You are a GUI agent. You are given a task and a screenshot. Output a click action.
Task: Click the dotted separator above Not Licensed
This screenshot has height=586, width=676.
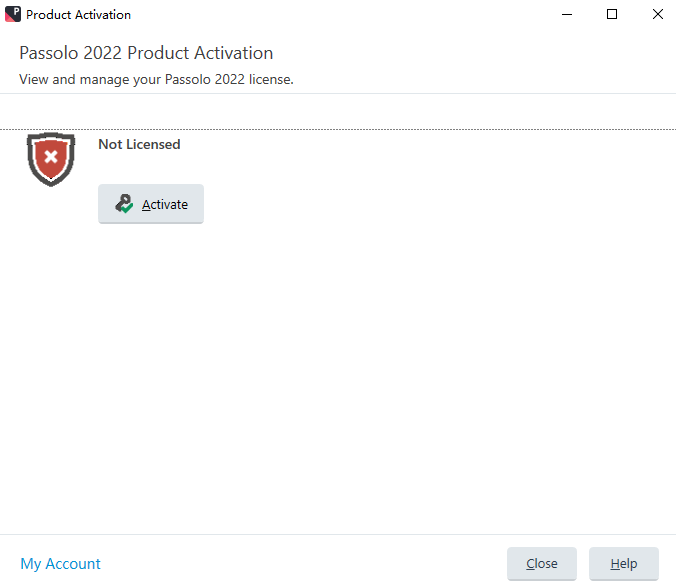[338, 129]
